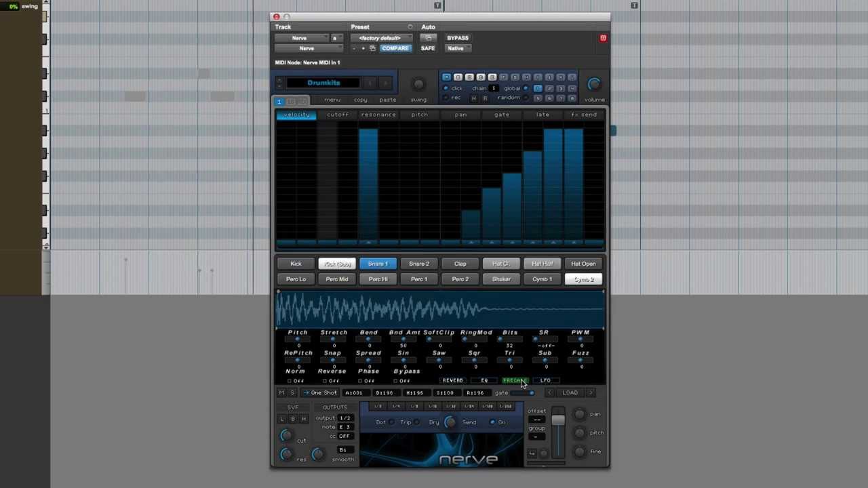The image size is (868, 488).
Task: Open the sequencer menu
Action: [332, 100]
